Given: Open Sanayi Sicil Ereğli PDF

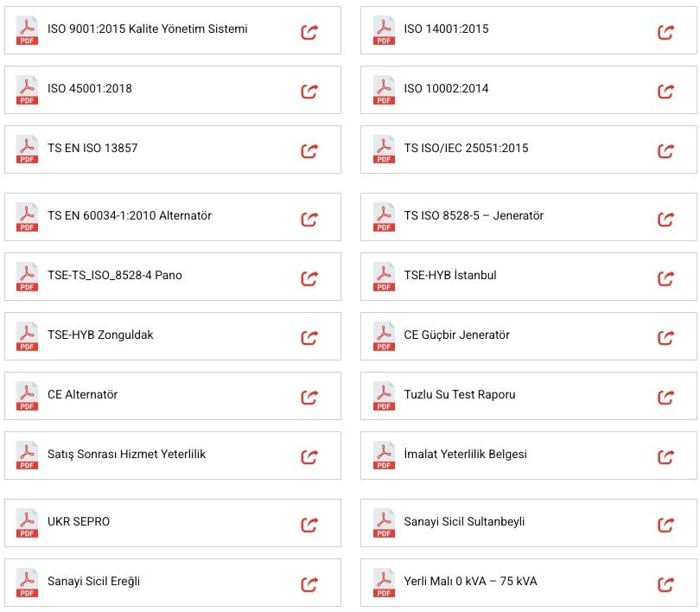Looking at the screenshot, I should point(93,582).
